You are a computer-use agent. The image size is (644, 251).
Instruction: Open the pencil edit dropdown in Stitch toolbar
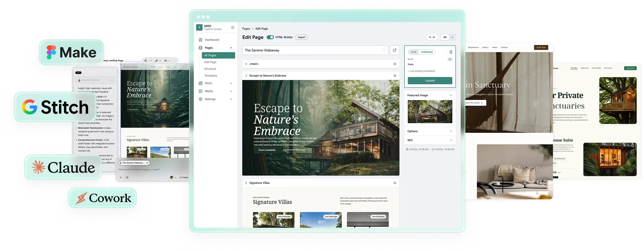[158, 61]
